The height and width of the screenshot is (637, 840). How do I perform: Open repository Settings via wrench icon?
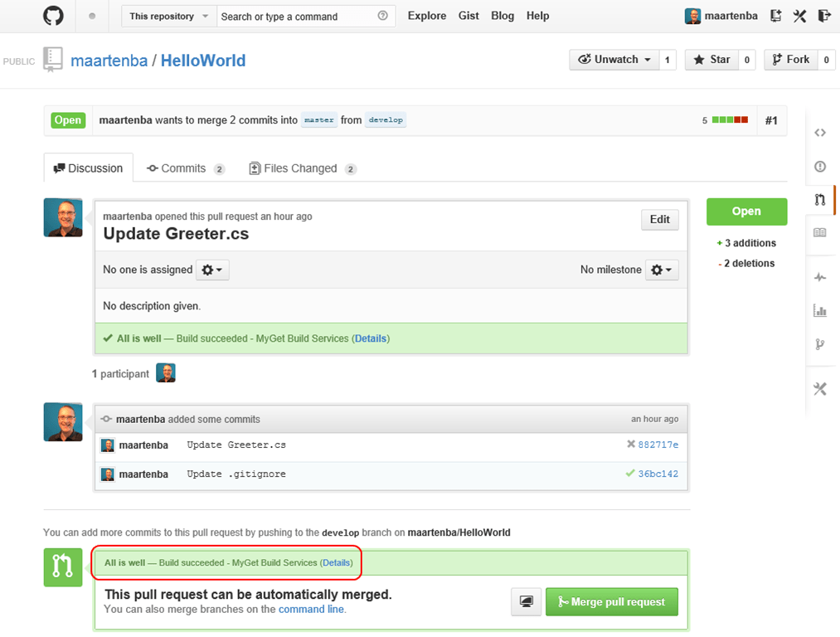pyautogui.click(x=820, y=387)
